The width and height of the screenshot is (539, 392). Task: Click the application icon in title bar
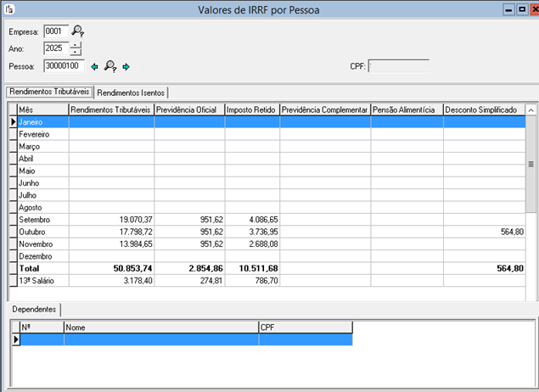pos(8,9)
